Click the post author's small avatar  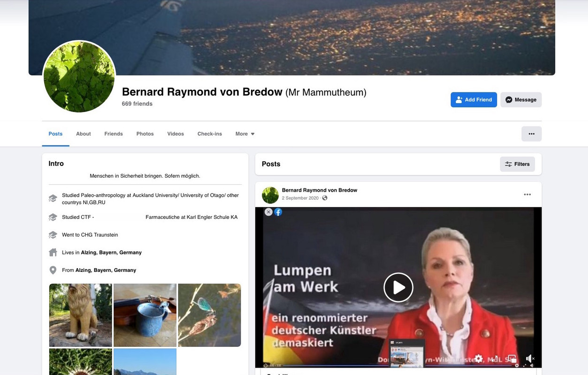click(270, 195)
